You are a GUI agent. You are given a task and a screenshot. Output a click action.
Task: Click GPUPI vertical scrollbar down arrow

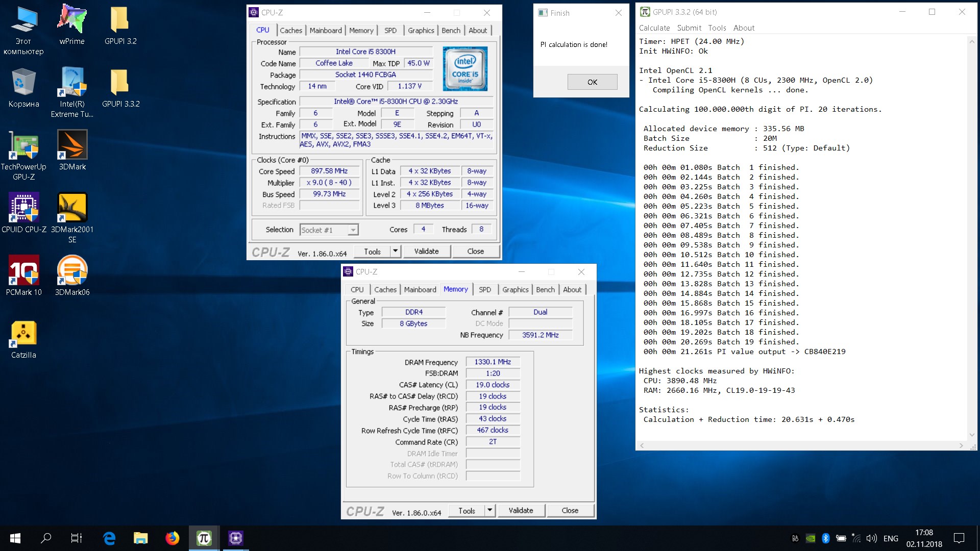tap(972, 435)
